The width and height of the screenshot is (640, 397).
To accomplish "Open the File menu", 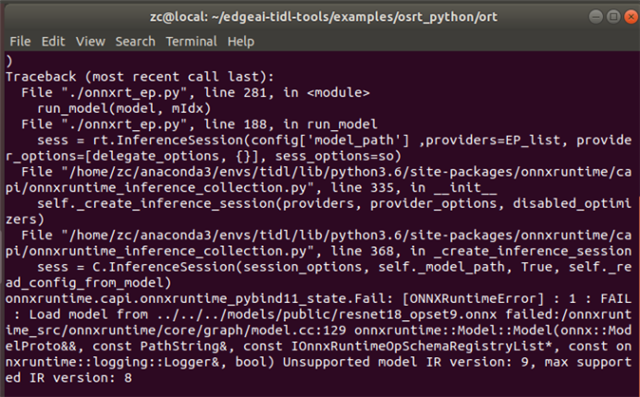I will click(x=20, y=41).
